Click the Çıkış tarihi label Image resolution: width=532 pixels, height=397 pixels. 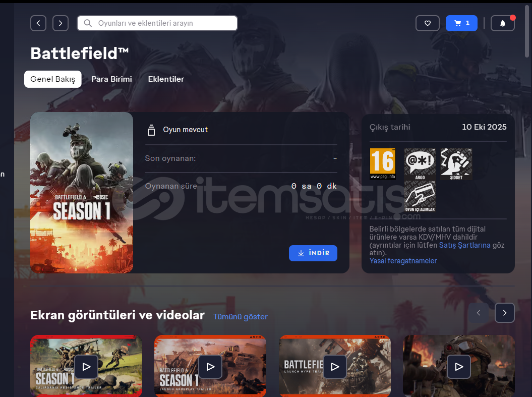point(390,127)
